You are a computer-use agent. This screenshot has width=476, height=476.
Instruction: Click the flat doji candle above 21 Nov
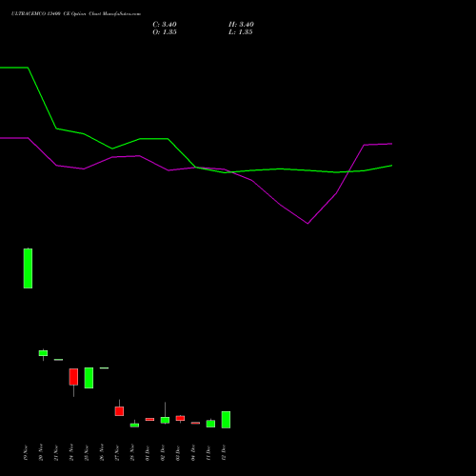tap(58, 360)
